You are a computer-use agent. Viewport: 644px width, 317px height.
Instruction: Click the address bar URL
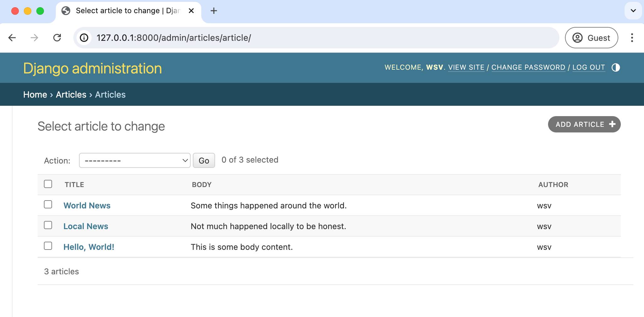click(173, 38)
